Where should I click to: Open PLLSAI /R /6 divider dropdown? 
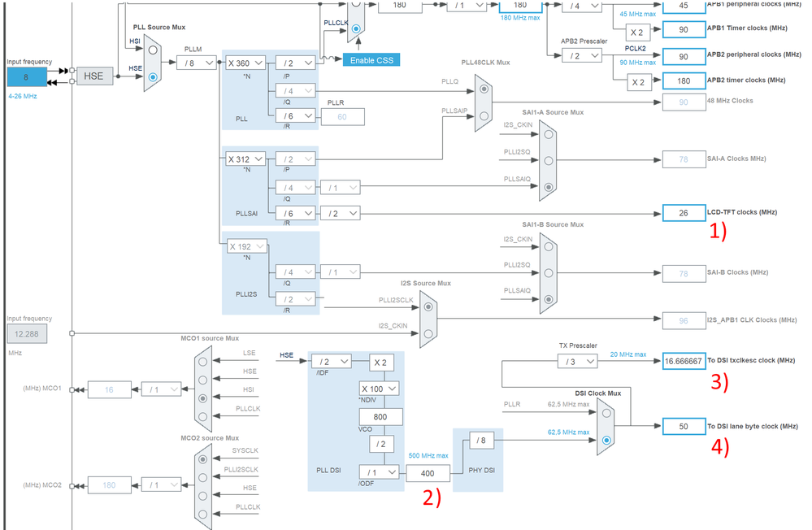click(x=295, y=214)
